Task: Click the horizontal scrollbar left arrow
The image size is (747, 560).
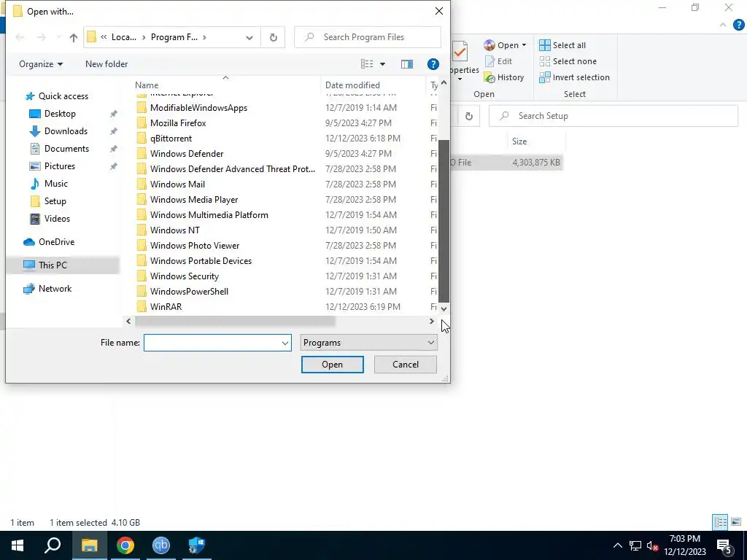Action: click(x=128, y=322)
